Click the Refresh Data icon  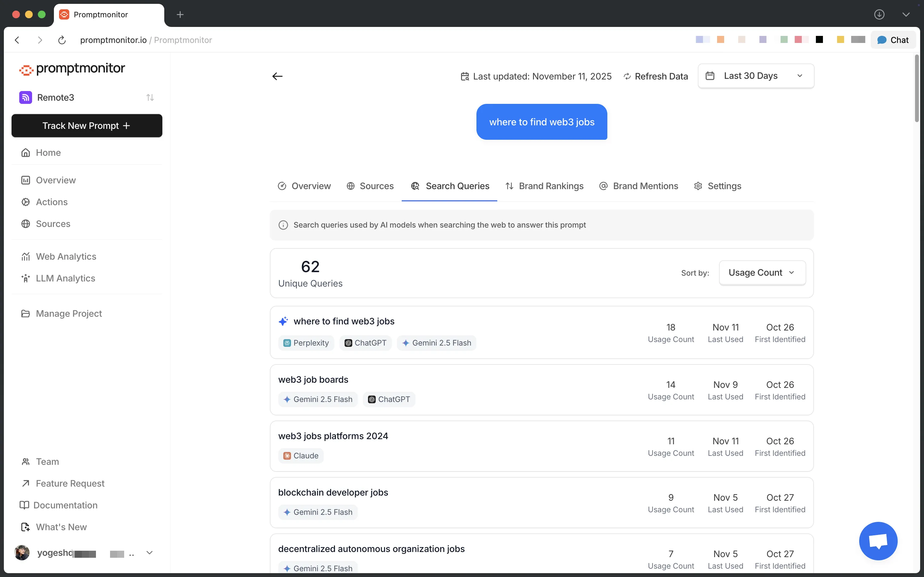point(627,76)
